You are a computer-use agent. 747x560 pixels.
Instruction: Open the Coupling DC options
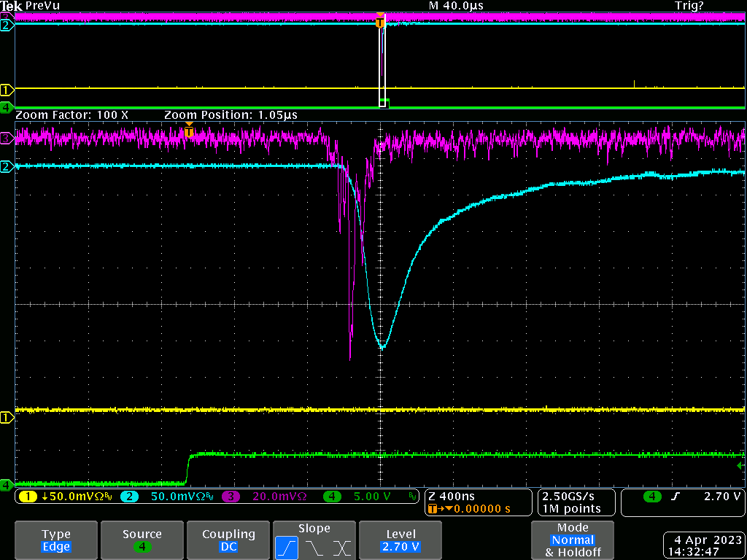tap(228, 540)
